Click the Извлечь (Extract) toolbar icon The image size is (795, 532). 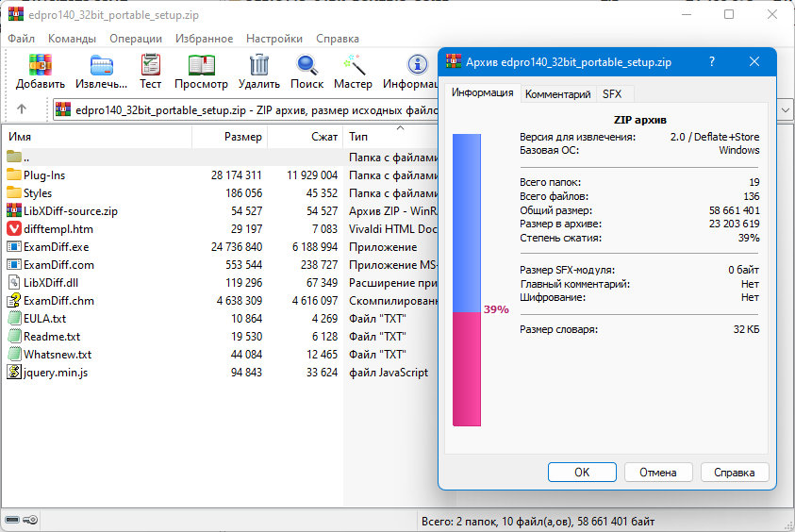(x=102, y=65)
